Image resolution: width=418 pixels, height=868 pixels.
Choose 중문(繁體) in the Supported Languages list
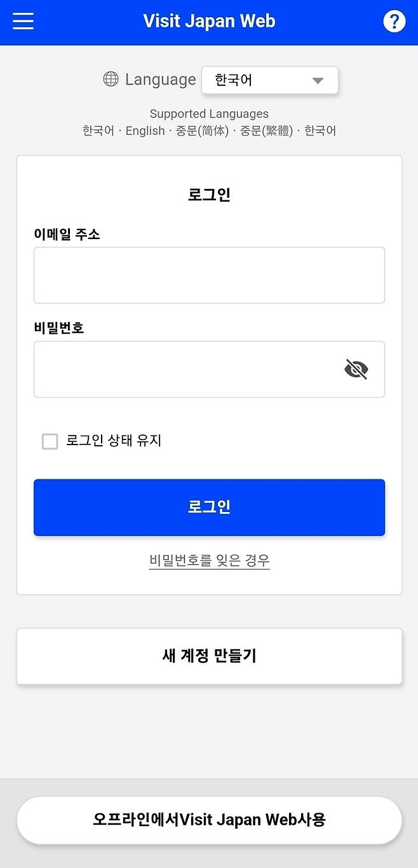point(266,131)
